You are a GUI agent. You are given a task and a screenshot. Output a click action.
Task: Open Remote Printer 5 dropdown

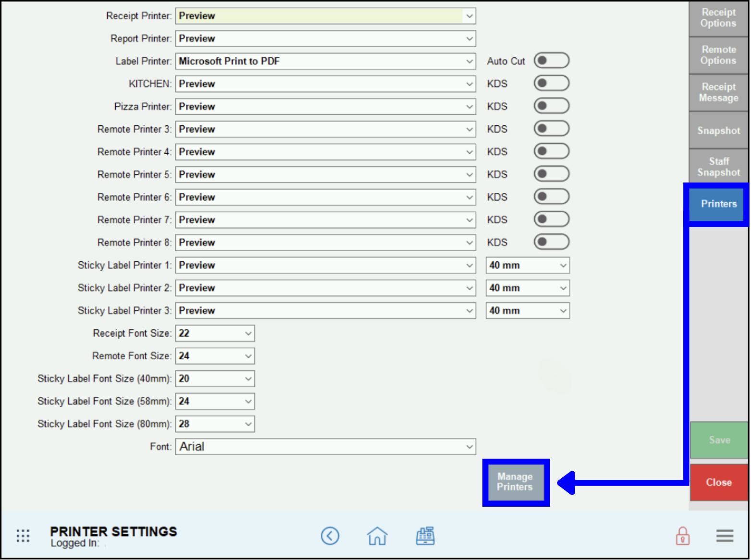click(325, 174)
